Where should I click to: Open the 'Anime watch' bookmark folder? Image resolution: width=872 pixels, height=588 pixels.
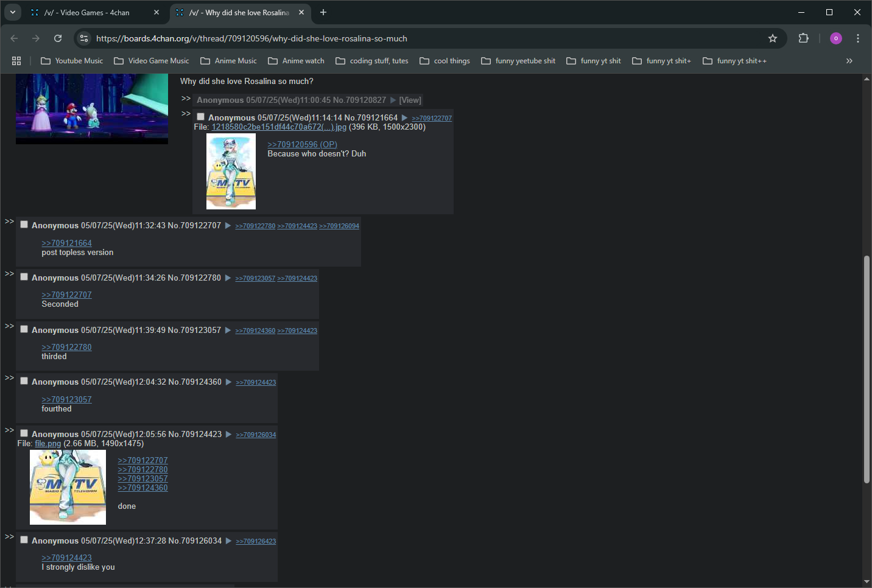[x=296, y=61]
